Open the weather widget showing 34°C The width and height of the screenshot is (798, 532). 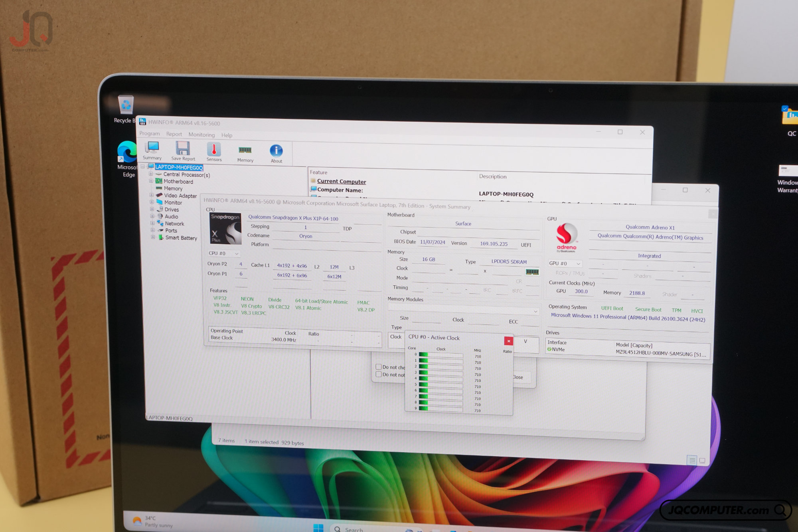point(153,521)
